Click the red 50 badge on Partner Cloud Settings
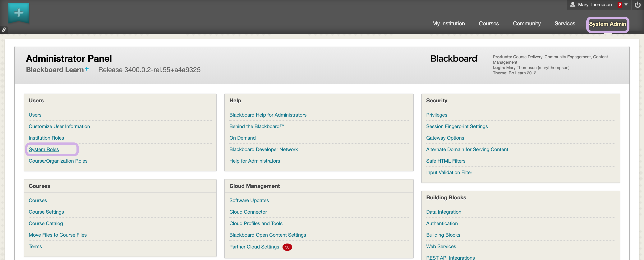Viewport: 644px width, 260px height. (x=287, y=247)
